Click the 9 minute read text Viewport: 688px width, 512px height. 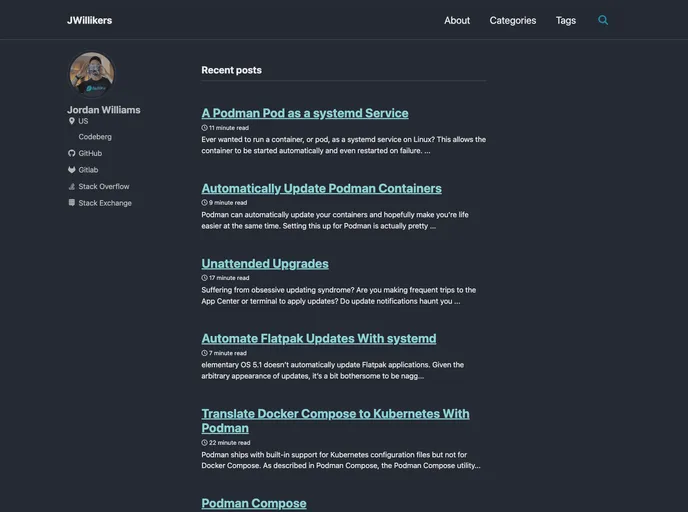[228, 203]
